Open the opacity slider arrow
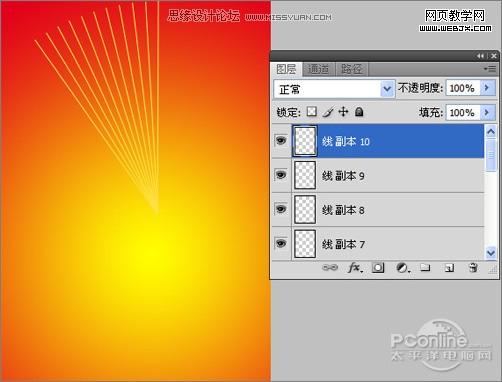 [x=488, y=88]
